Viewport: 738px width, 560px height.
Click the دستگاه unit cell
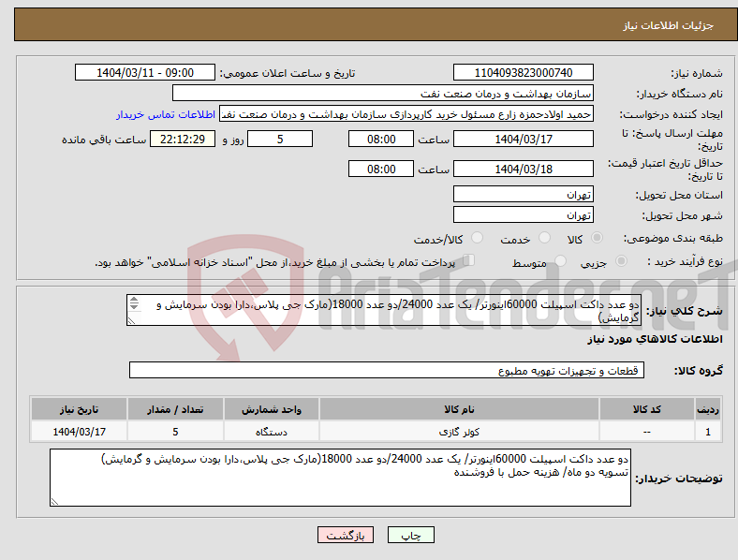point(272,432)
